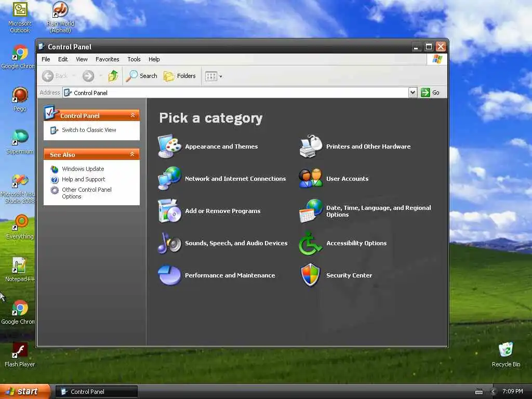Open Appearance and Themes category icon
This screenshot has height=399, width=532.
click(169, 146)
